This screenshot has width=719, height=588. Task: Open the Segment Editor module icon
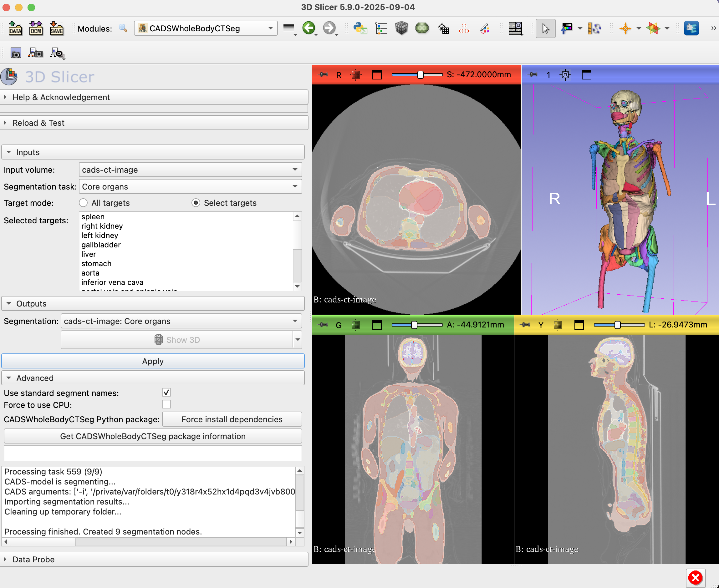point(485,28)
